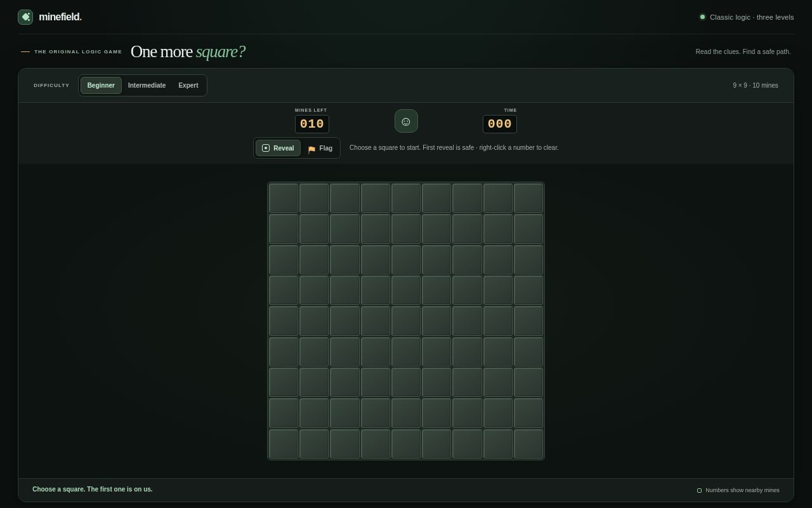Click 'Classic logic · three levels' text
The width and height of the screenshot is (812, 508).
point(752,17)
